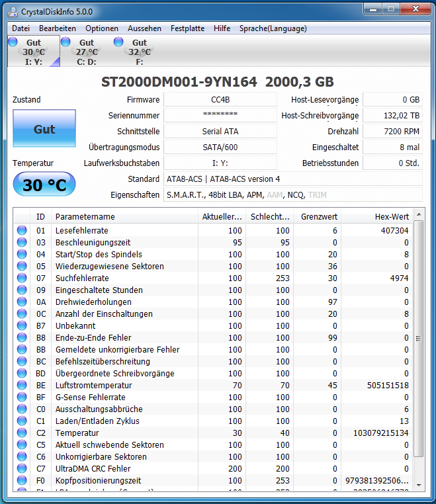Screen dimensions: 436x504
Task: Click the Eingeschaltet value 8 mal
Action: [392, 147]
